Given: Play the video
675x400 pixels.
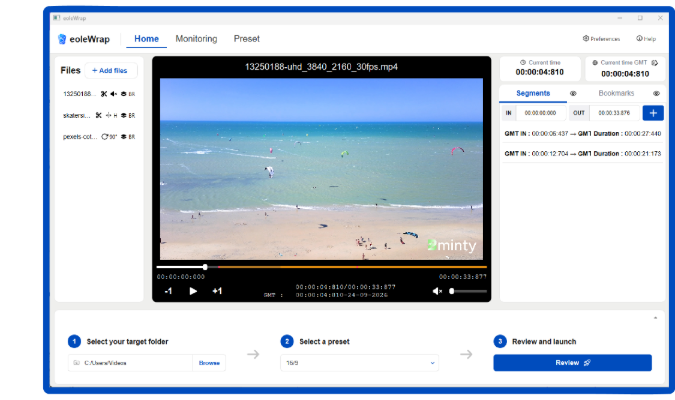Looking at the screenshot, I should pos(193,291).
